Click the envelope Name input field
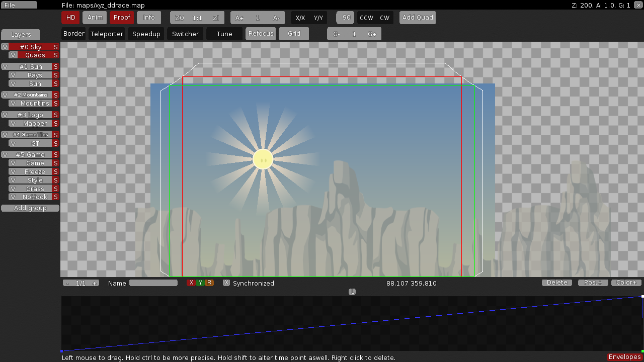The width and height of the screenshot is (644, 362). coord(153,283)
